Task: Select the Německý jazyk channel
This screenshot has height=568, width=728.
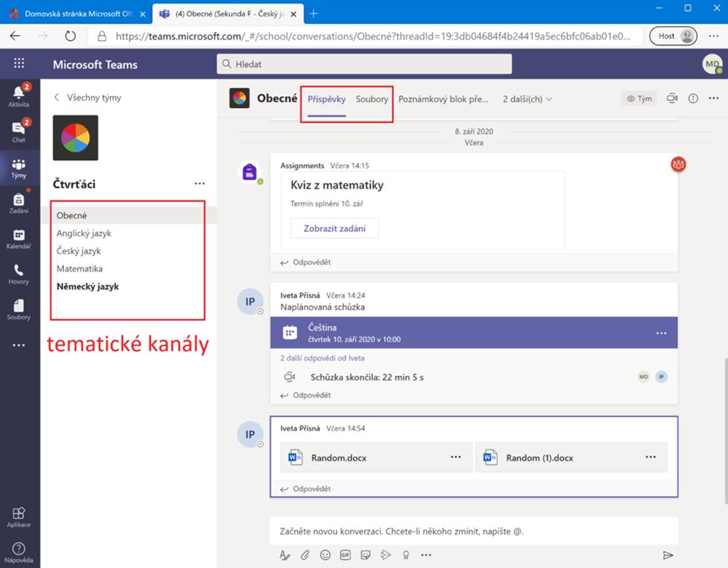Action: (88, 286)
